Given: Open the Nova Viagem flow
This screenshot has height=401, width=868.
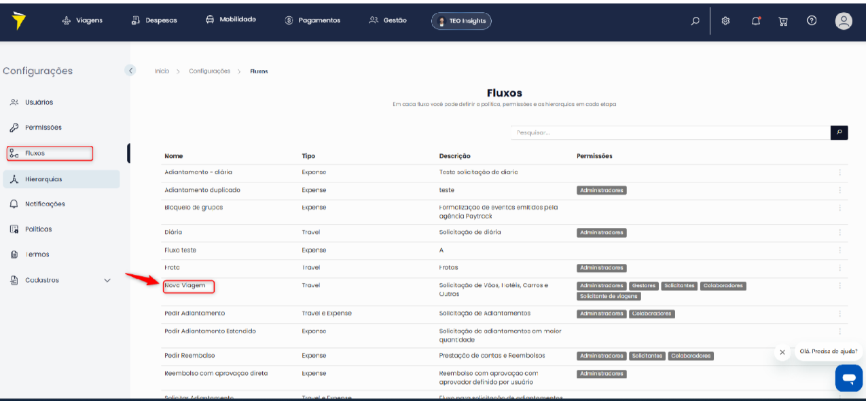Looking at the screenshot, I should 185,286.
